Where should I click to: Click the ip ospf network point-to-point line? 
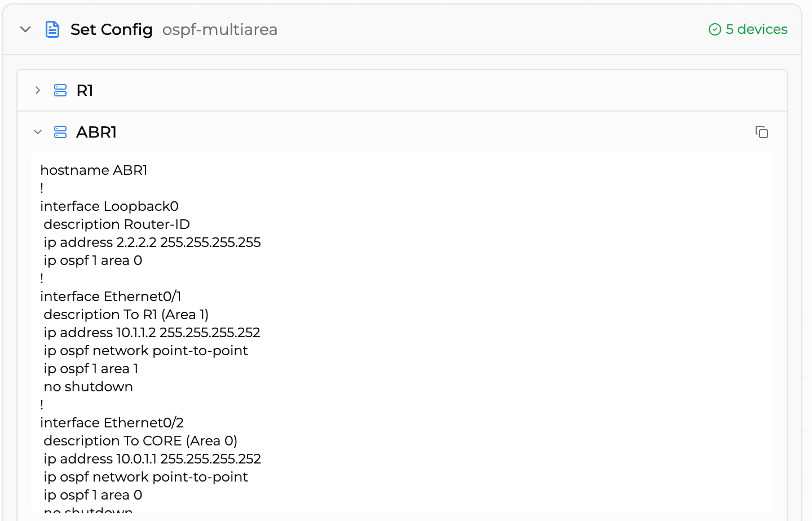click(x=145, y=350)
